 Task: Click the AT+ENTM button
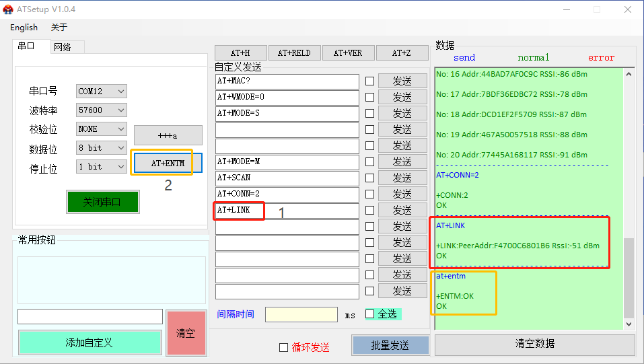[x=168, y=163]
